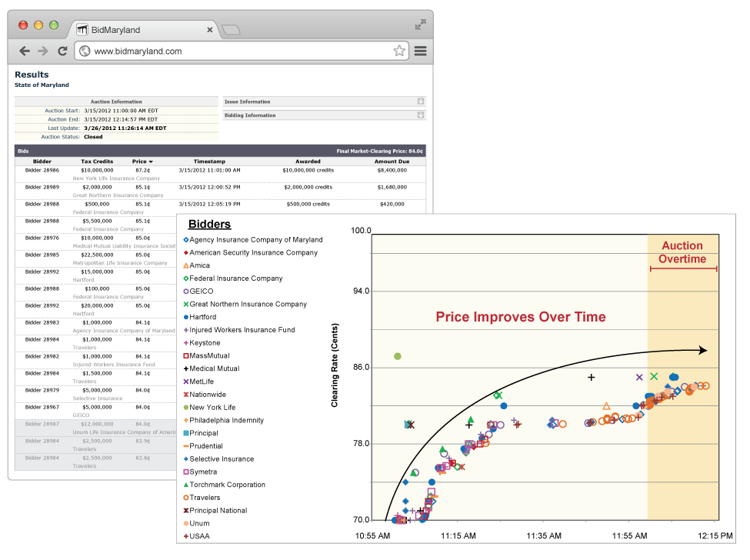The height and width of the screenshot is (560, 750).
Task: Click the Hartford legend entry
Action: tap(200, 317)
